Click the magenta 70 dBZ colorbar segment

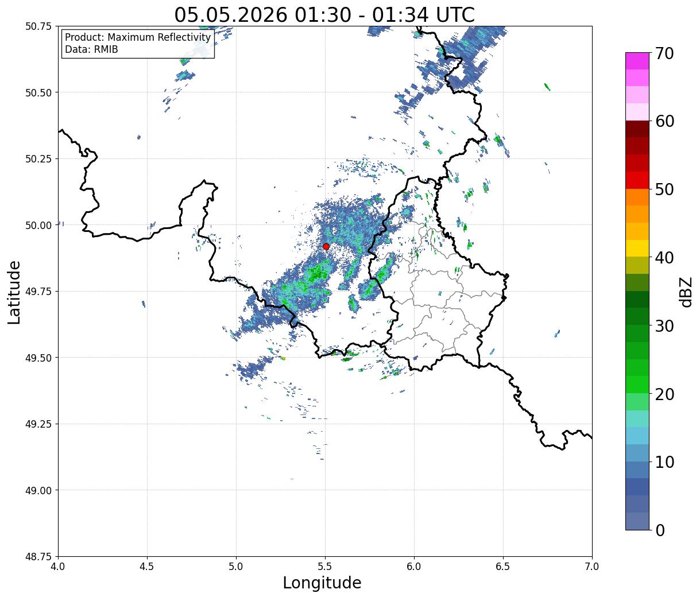(637, 61)
